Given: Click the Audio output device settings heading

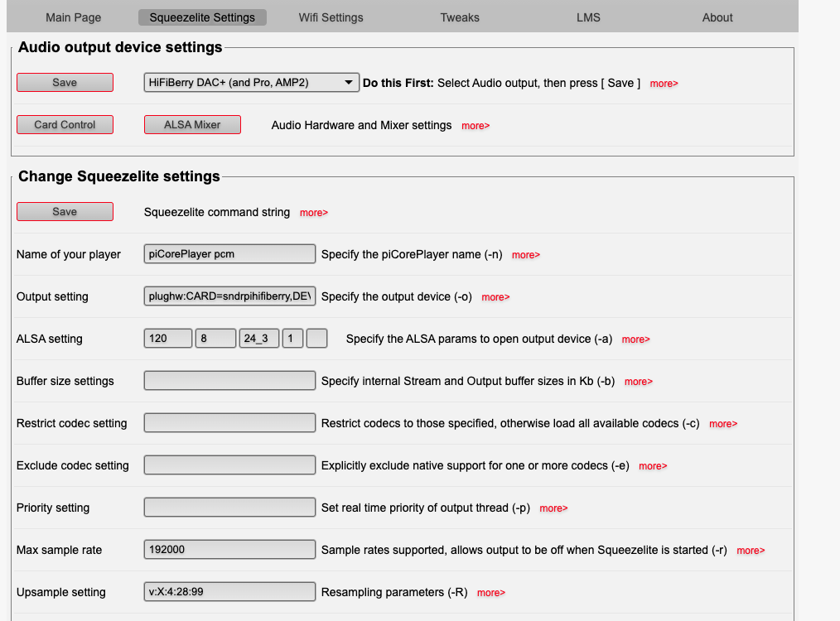Looking at the screenshot, I should pos(120,47).
